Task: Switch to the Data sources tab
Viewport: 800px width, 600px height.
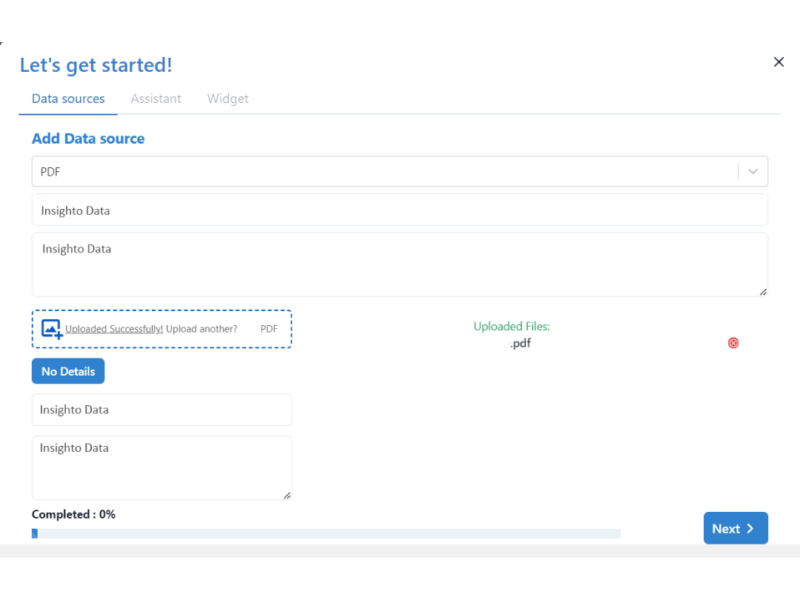Action: (x=68, y=99)
